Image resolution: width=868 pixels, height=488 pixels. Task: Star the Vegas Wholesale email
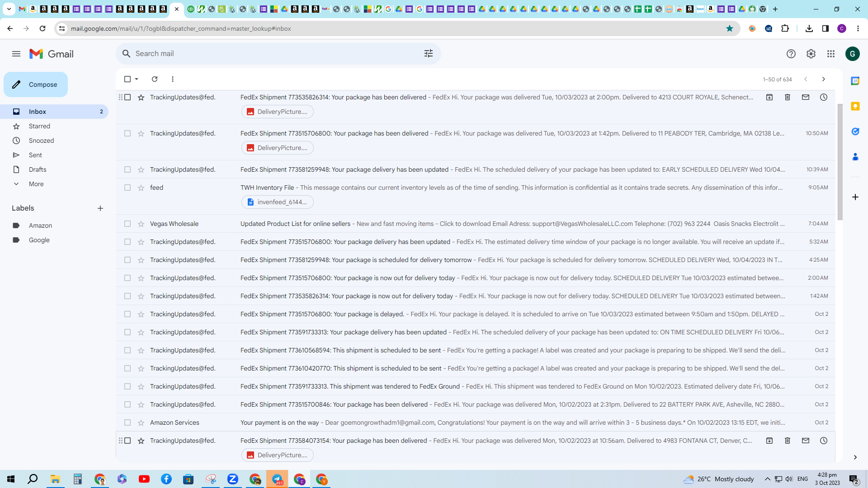[x=141, y=224]
